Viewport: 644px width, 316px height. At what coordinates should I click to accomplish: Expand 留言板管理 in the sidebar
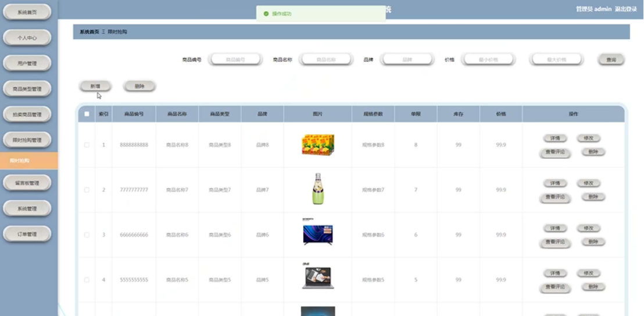coord(27,183)
